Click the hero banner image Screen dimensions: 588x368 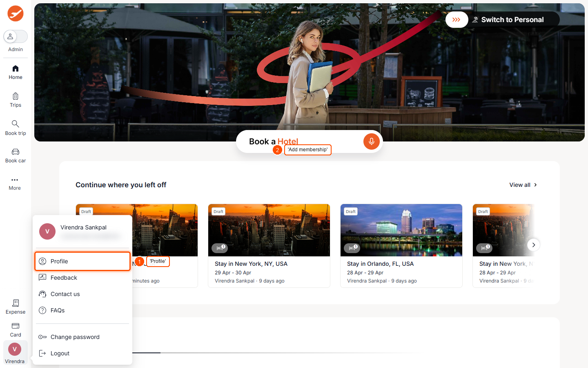[x=310, y=72]
